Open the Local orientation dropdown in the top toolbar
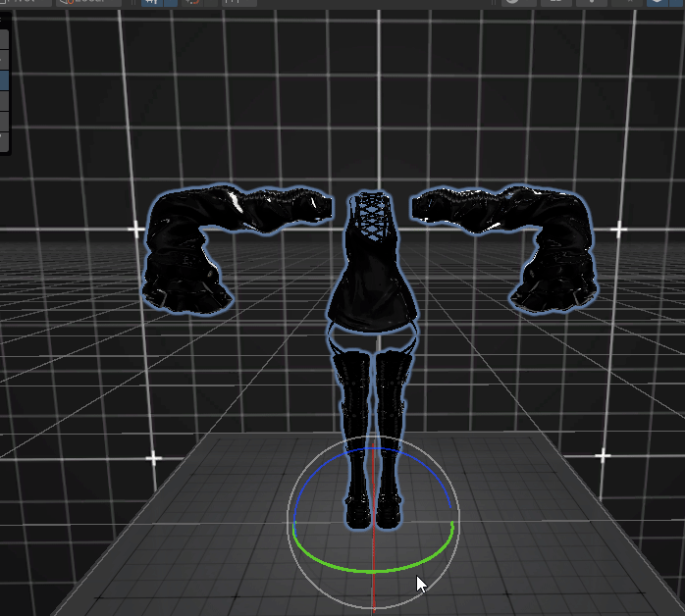Screen dimensions: 685x616 90,3
